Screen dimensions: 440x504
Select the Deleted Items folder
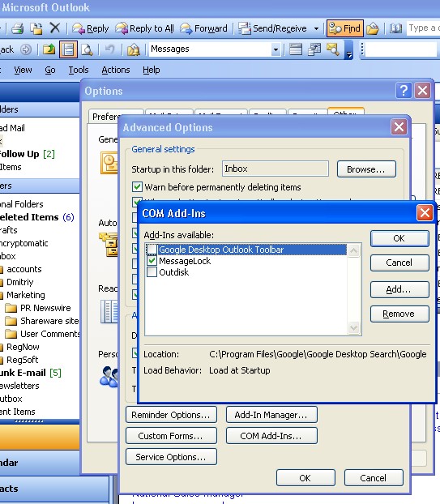pyautogui.click(x=29, y=217)
